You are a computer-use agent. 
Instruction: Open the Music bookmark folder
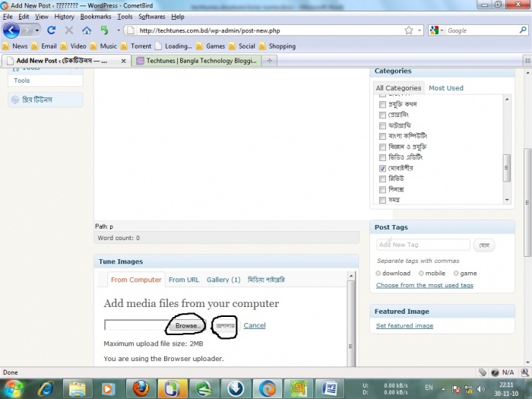pos(103,46)
